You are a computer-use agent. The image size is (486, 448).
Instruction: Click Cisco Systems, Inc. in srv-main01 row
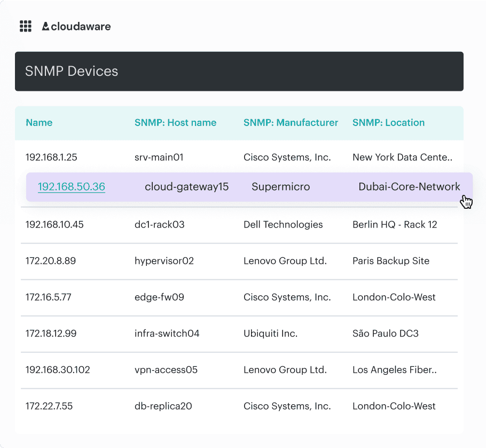point(287,157)
